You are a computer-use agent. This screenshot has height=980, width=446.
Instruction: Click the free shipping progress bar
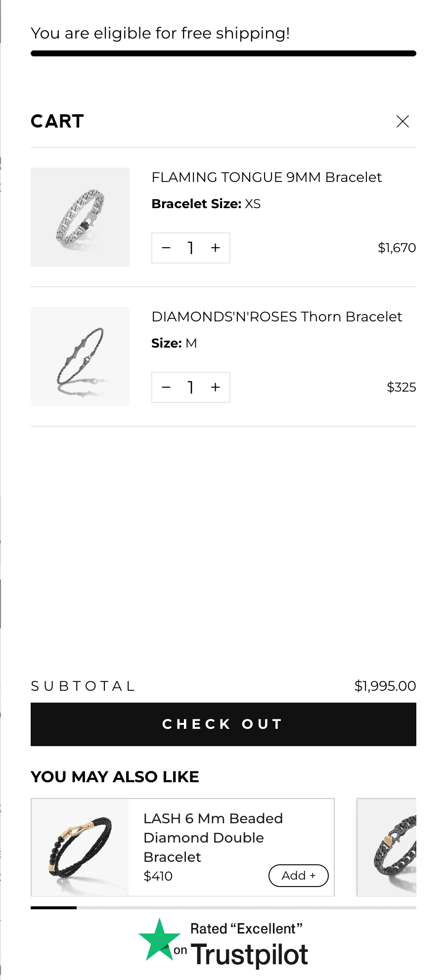tap(223, 53)
